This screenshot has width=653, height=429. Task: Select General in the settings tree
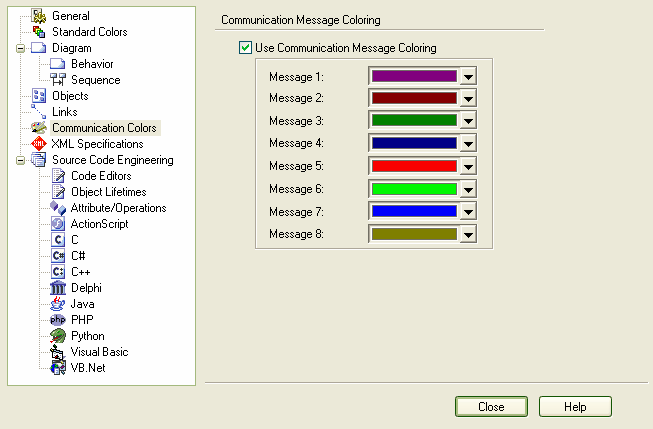point(70,16)
